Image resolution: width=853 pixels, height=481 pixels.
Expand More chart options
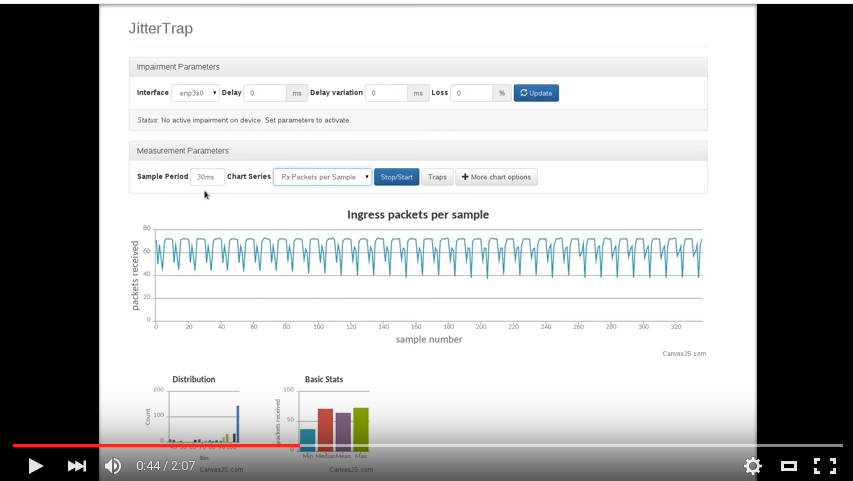pyautogui.click(x=496, y=177)
